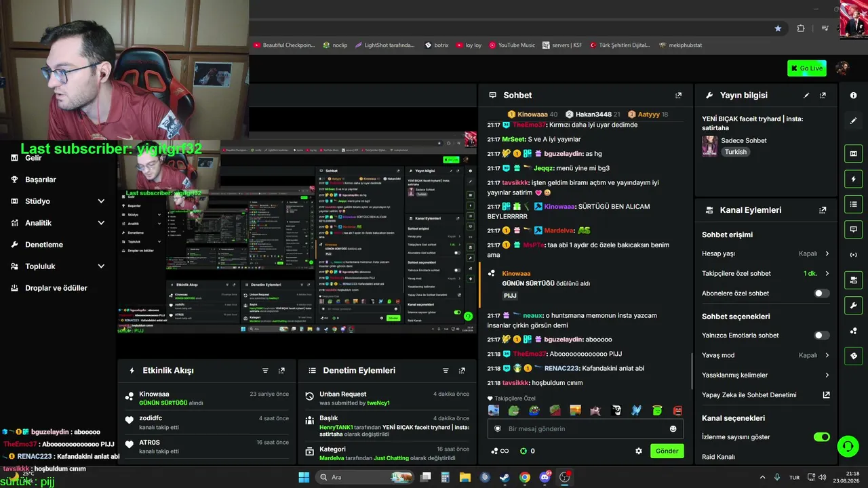Filter the Denetim Eylemleri list
868x488 pixels.
(x=446, y=371)
